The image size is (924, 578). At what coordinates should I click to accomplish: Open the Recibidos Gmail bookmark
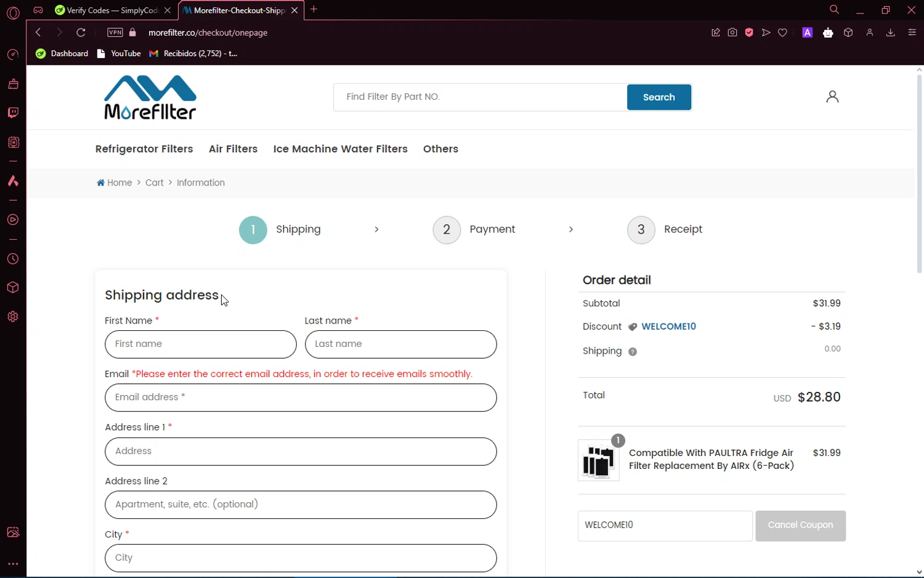pos(193,54)
